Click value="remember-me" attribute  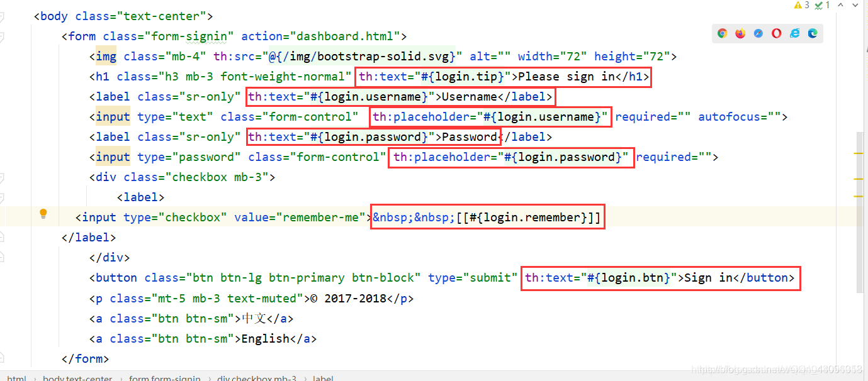click(x=300, y=218)
